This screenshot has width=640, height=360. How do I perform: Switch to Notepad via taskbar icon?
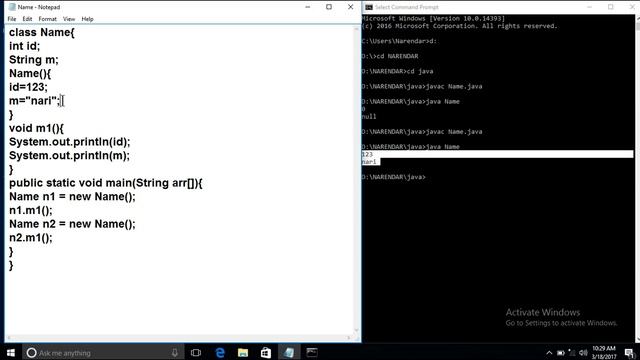click(x=289, y=353)
